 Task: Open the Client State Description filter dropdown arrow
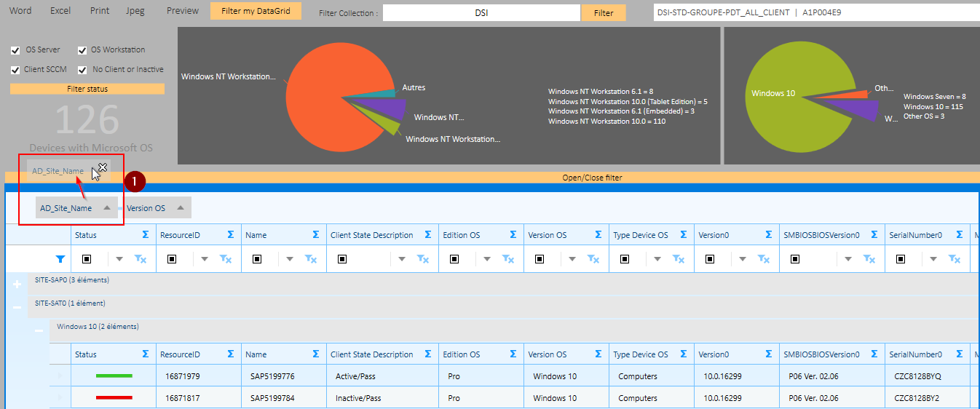403,259
